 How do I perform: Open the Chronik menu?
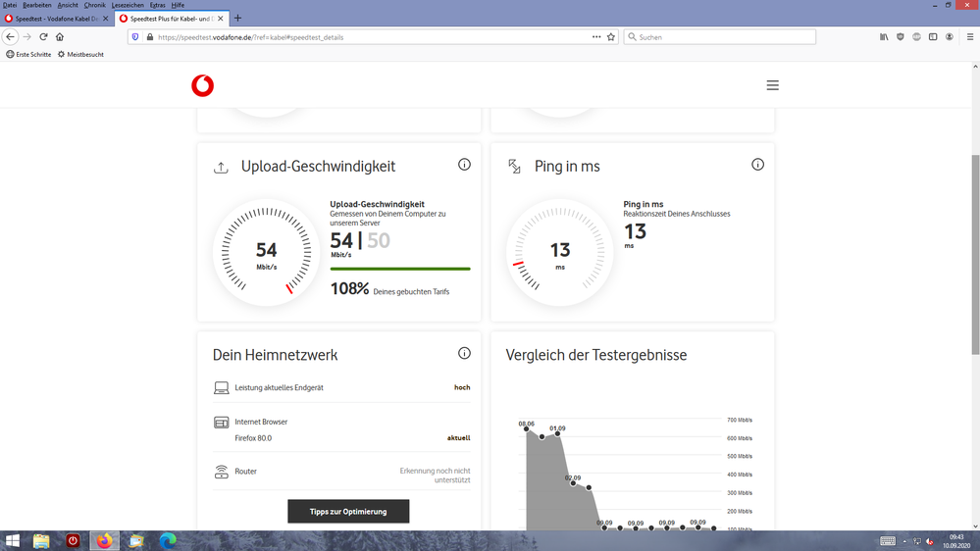click(94, 5)
